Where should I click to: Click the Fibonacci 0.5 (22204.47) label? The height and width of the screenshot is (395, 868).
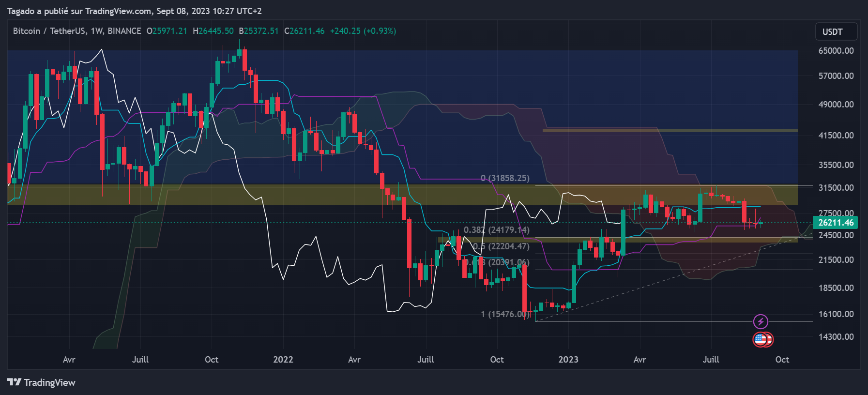coord(501,246)
